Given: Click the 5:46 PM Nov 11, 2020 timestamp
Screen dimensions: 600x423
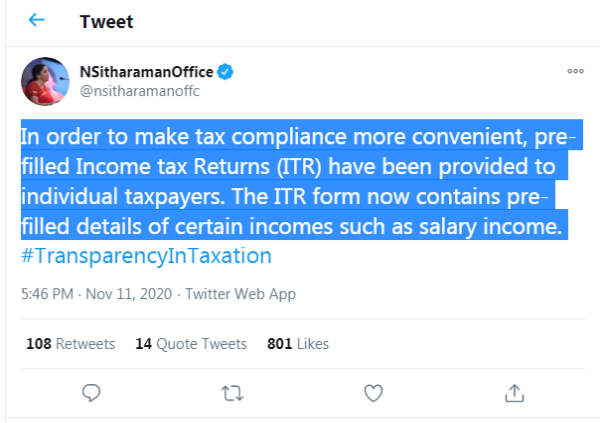Looking at the screenshot, I should pos(95,294).
